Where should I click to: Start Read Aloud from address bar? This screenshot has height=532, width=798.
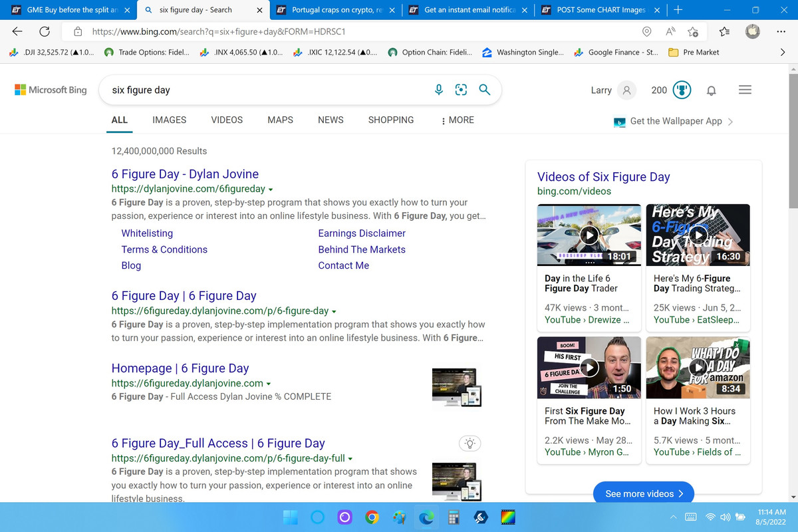point(670,31)
